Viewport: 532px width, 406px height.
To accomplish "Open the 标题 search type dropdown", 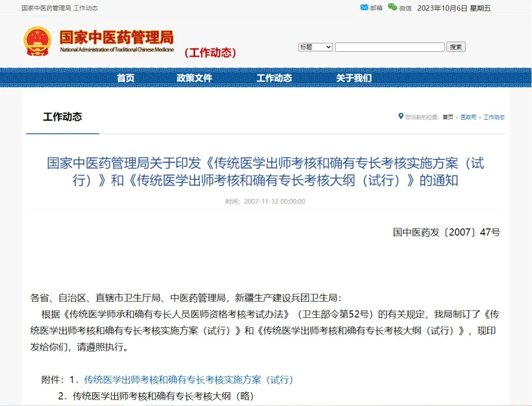I will (315, 47).
